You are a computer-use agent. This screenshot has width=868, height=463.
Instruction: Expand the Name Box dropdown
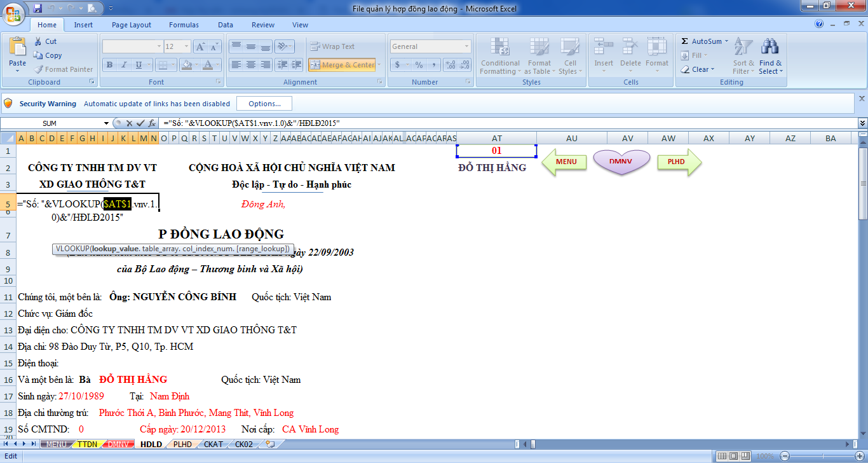pyautogui.click(x=106, y=123)
